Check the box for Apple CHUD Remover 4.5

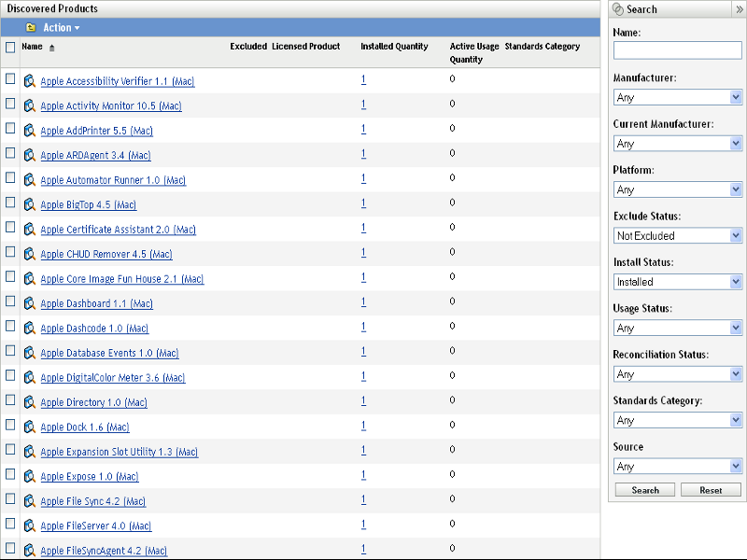(x=10, y=252)
